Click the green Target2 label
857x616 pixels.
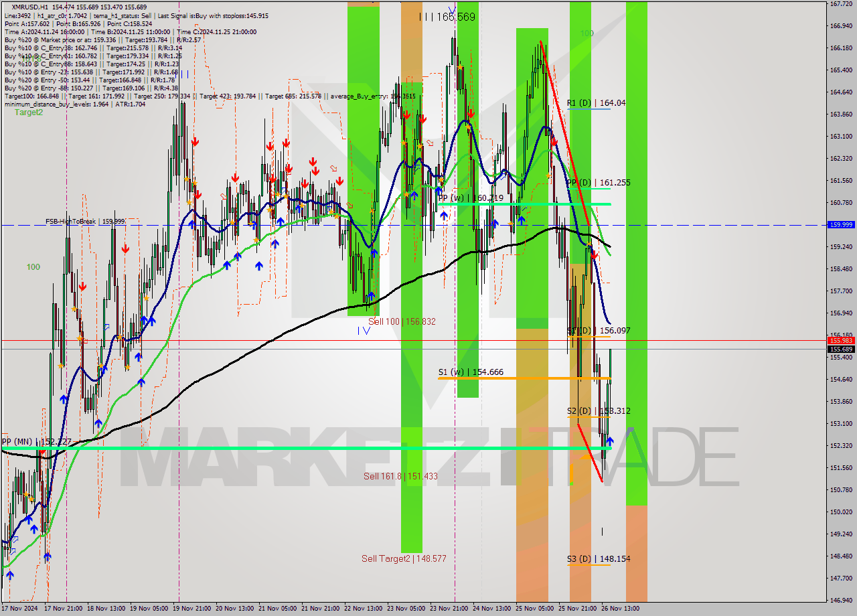pyautogui.click(x=29, y=112)
